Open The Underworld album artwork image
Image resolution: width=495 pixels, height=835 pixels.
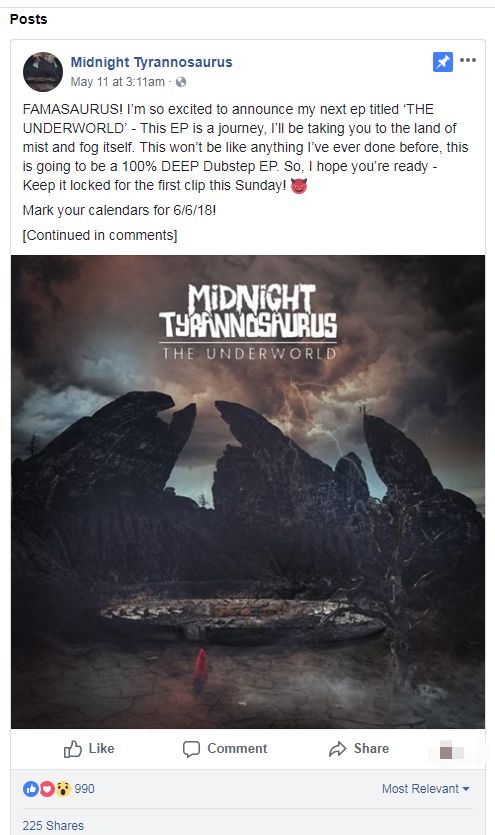click(248, 492)
